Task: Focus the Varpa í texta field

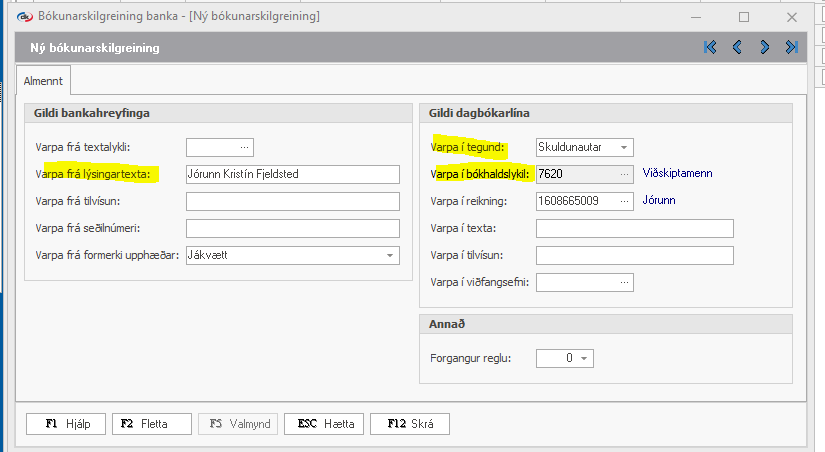Action: click(x=634, y=229)
